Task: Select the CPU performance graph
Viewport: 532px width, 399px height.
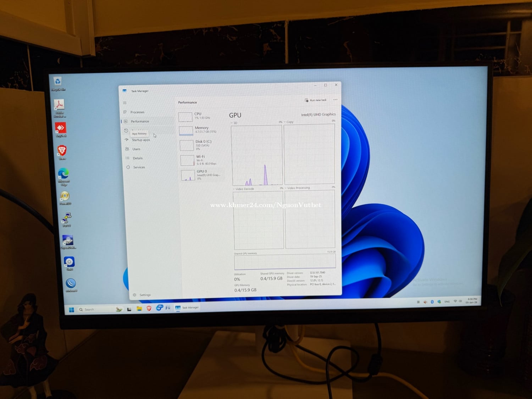Action: pos(195,116)
